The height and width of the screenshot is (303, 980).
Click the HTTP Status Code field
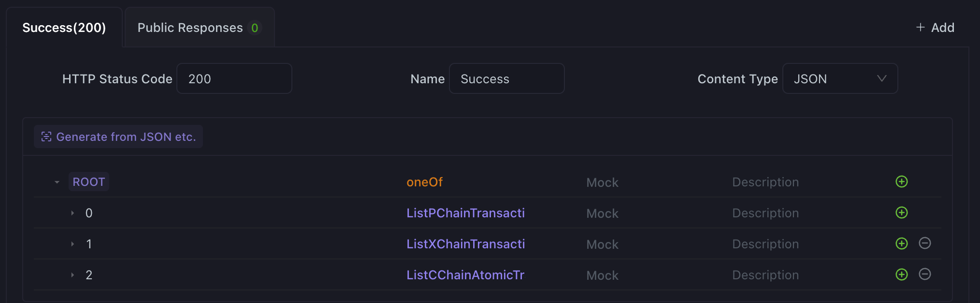click(234, 78)
